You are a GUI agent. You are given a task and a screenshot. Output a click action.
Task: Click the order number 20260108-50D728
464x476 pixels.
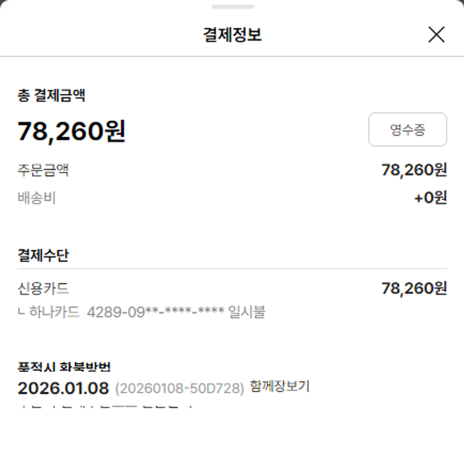179,389
